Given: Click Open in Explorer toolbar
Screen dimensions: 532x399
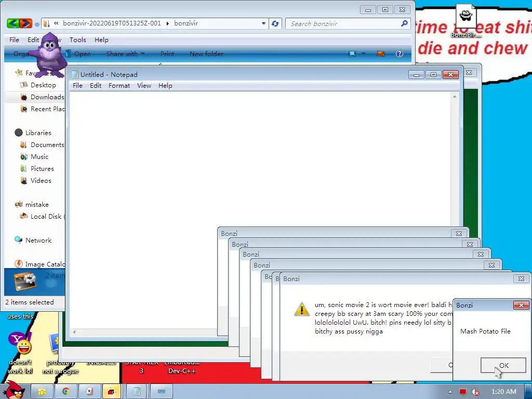Looking at the screenshot, I should pyautogui.click(x=79, y=54).
